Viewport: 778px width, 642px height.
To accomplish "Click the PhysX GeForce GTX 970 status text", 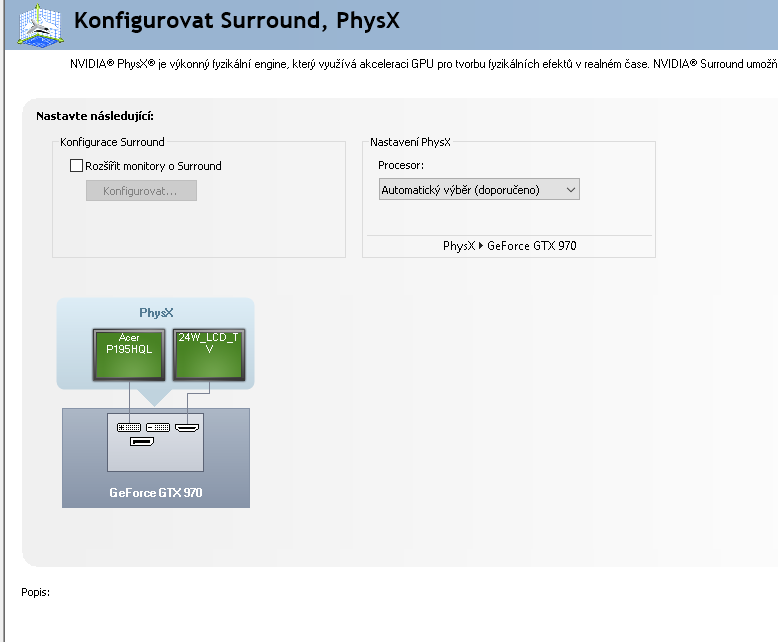I will (510, 246).
